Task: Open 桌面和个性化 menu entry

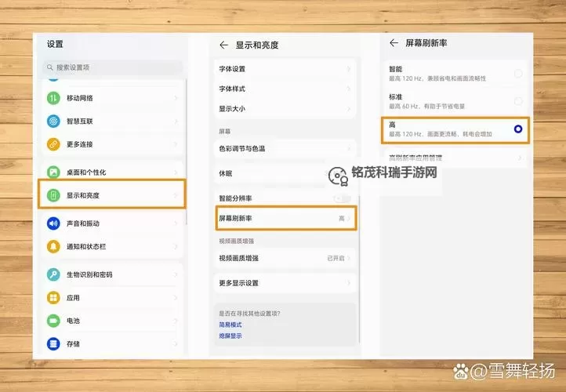Action: pyautogui.click(x=113, y=172)
